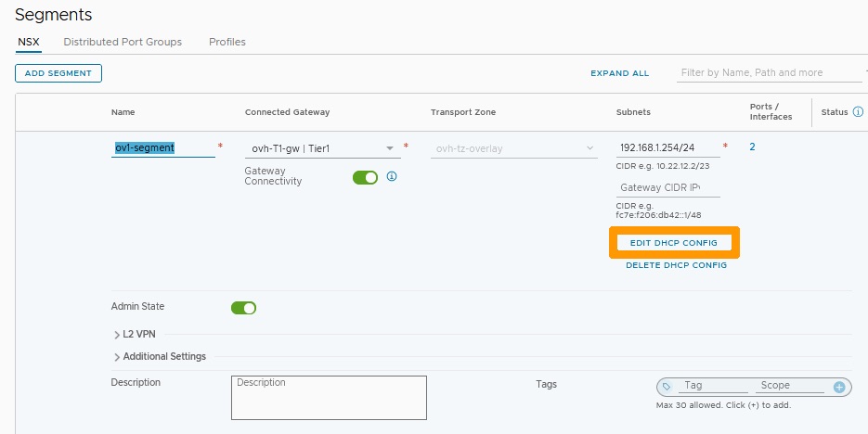Click the Gateway Connectivity info icon
Image resolution: width=868 pixels, height=434 pixels.
point(392,176)
